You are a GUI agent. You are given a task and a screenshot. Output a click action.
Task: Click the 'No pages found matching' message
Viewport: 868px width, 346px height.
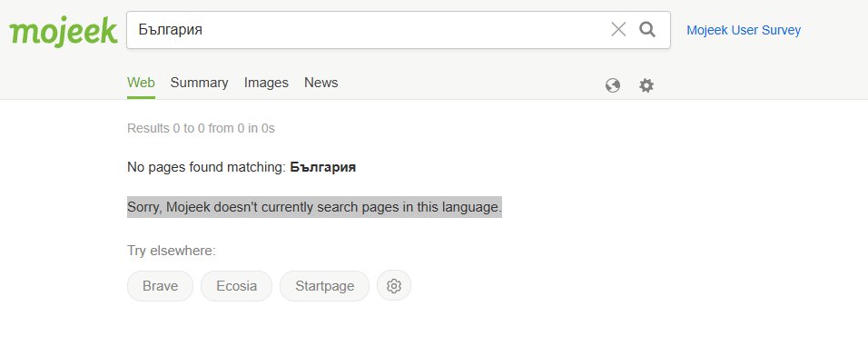click(x=242, y=167)
